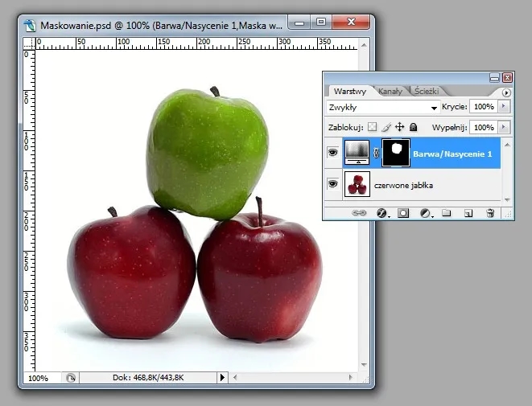
Task: Open the Layers panel options menu arrow
Action: pos(506,92)
